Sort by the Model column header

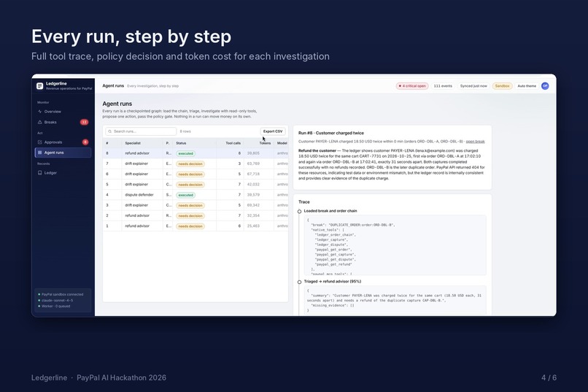click(282, 143)
